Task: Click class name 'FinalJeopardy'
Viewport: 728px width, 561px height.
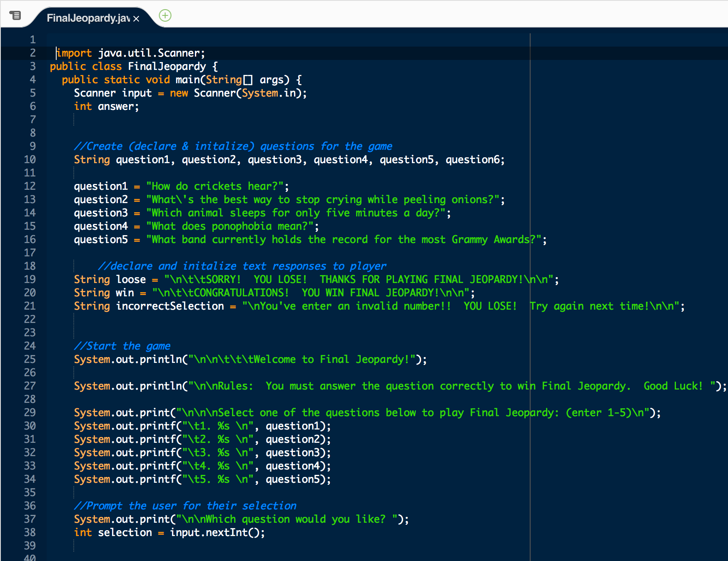Action: coord(167,67)
